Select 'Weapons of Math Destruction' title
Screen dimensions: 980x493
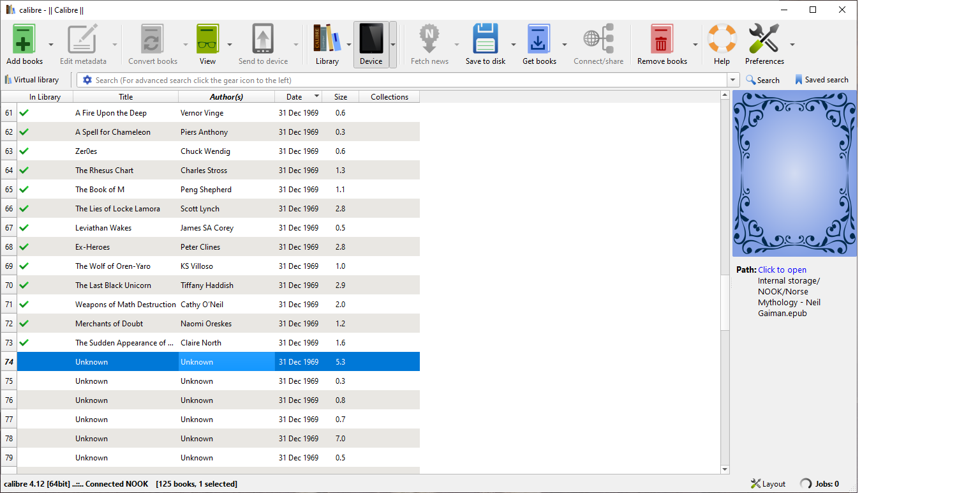pos(125,305)
